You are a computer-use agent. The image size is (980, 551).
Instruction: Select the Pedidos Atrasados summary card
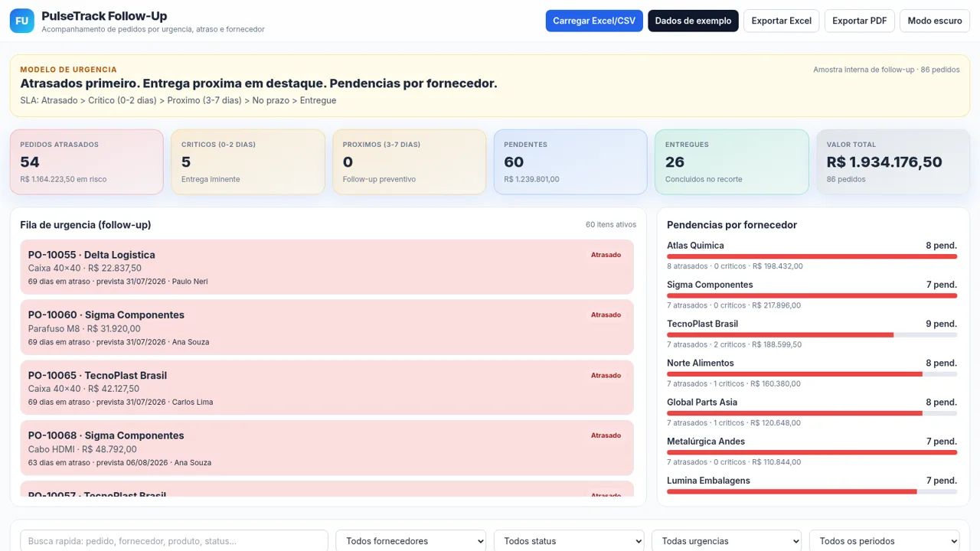87,162
